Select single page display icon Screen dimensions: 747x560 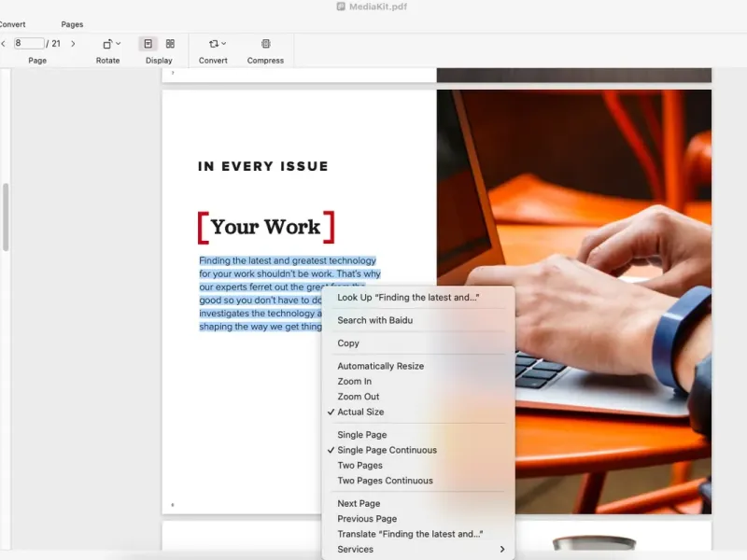148,44
